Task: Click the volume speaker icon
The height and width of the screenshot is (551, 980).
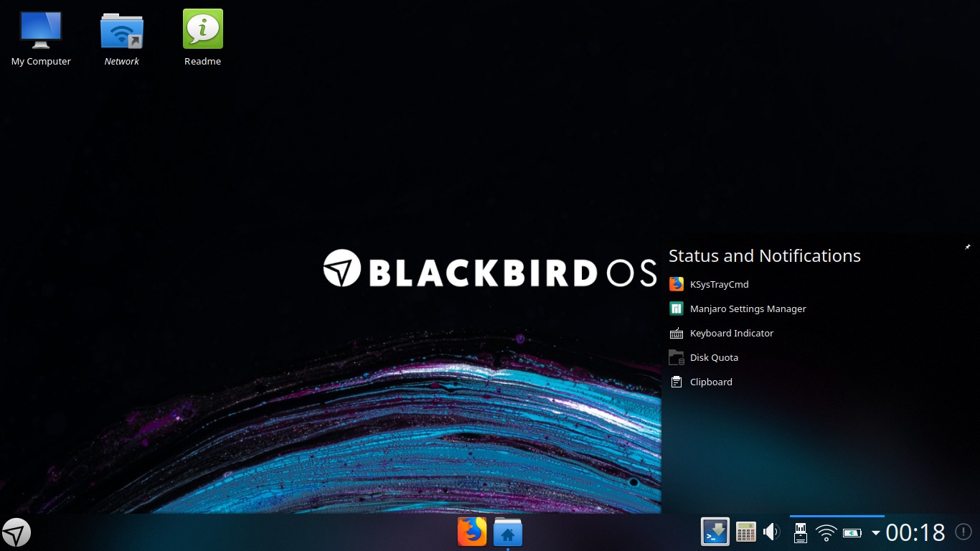Action: coord(772,532)
